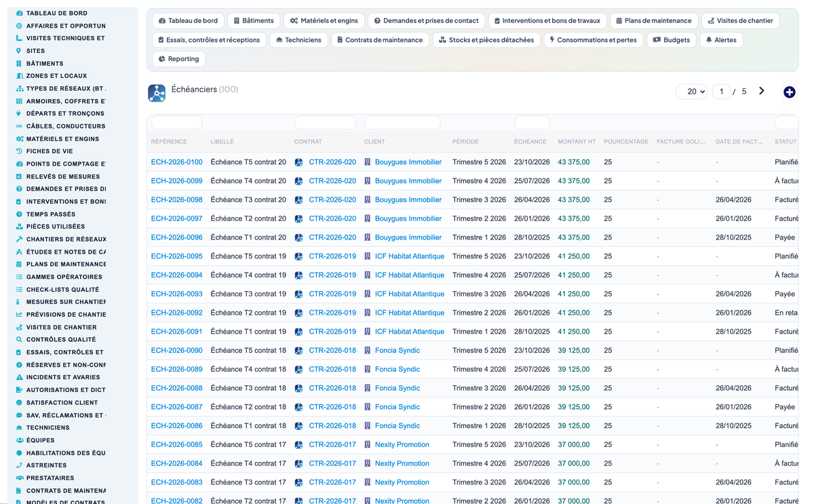Click the Client filter field
This screenshot has height=504, width=814.
(402, 123)
